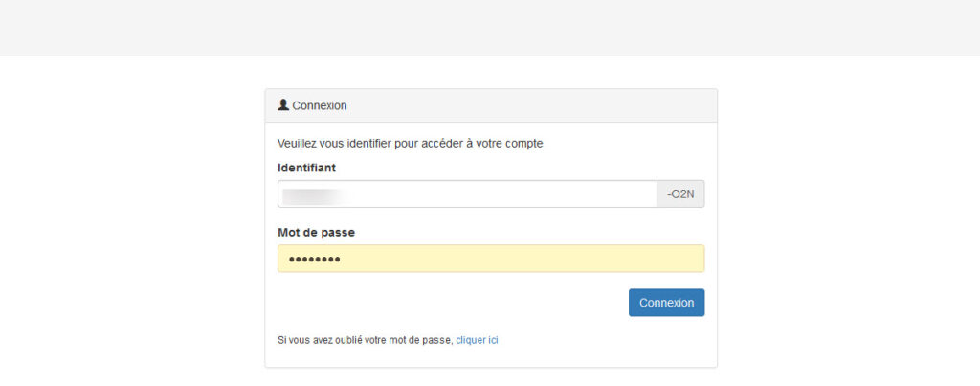Click the Connexion panel header title
Image resolution: width=980 pixels, height=386 pixels.
click(320, 105)
